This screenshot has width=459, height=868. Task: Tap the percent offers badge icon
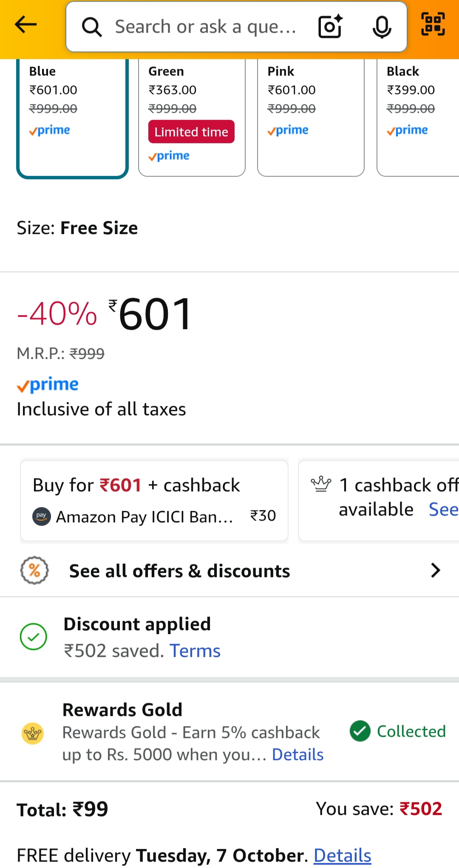coord(34,570)
